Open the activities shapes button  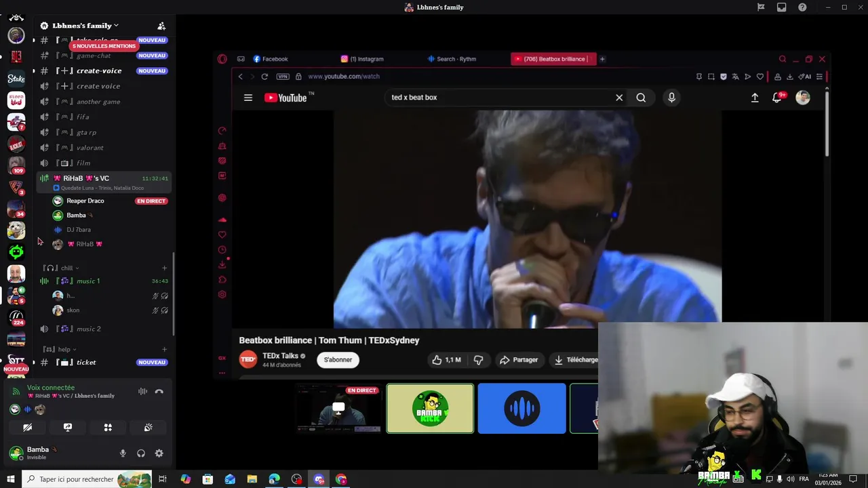pyautogui.click(x=108, y=428)
